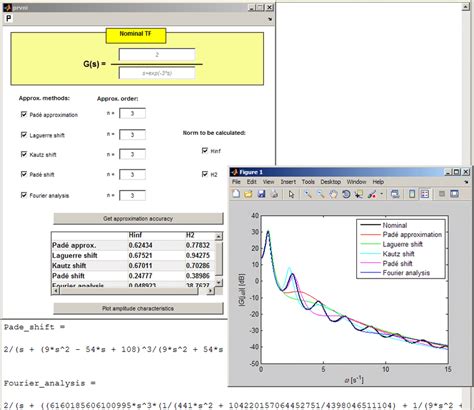This screenshot has width=474, height=410.
Task: Toggle the H2 norm checkbox
Action: pyautogui.click(x=205, y=174)
